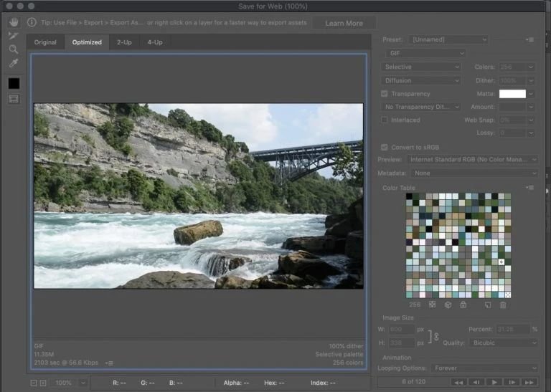Play the animation preview

493,382
